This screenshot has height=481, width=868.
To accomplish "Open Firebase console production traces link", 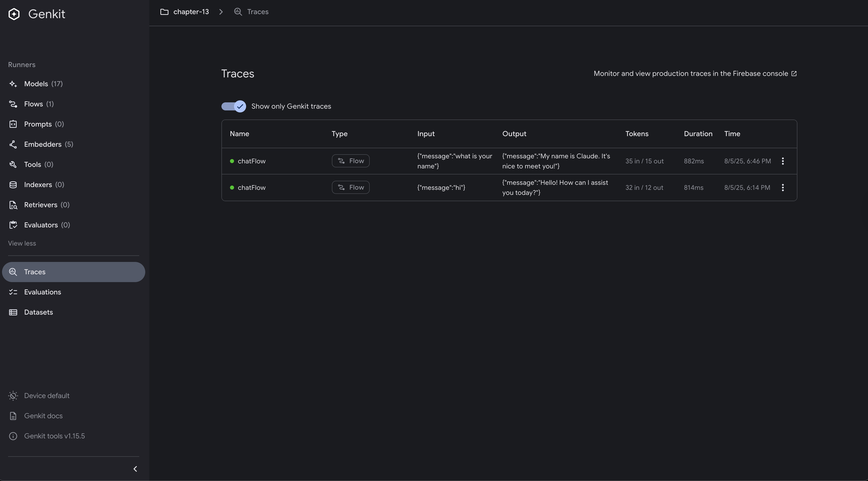I will click(x=695, y=73).
